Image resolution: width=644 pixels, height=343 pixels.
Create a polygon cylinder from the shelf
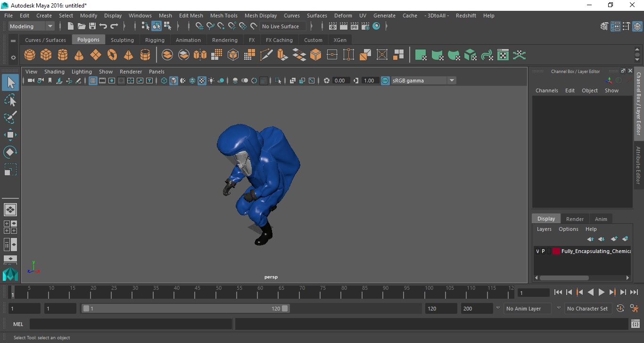(62, 55)
